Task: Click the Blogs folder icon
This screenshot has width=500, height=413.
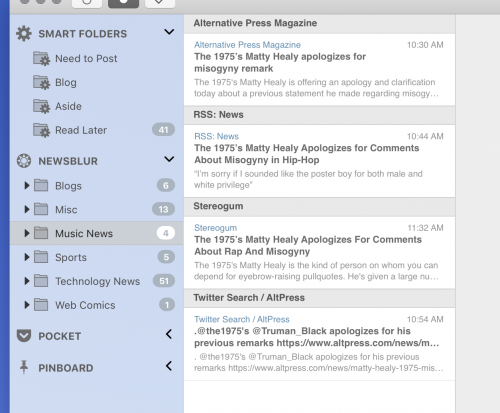Action: [41, 185]
